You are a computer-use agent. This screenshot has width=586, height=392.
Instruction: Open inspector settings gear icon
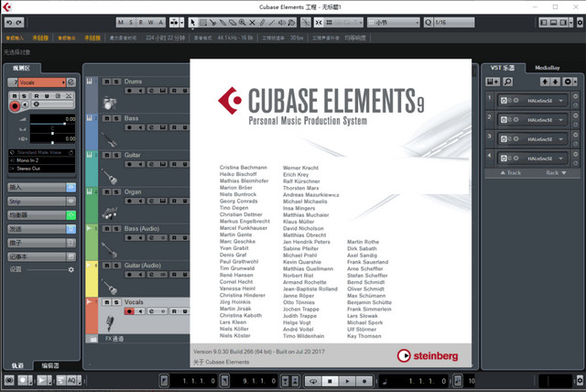71,269
